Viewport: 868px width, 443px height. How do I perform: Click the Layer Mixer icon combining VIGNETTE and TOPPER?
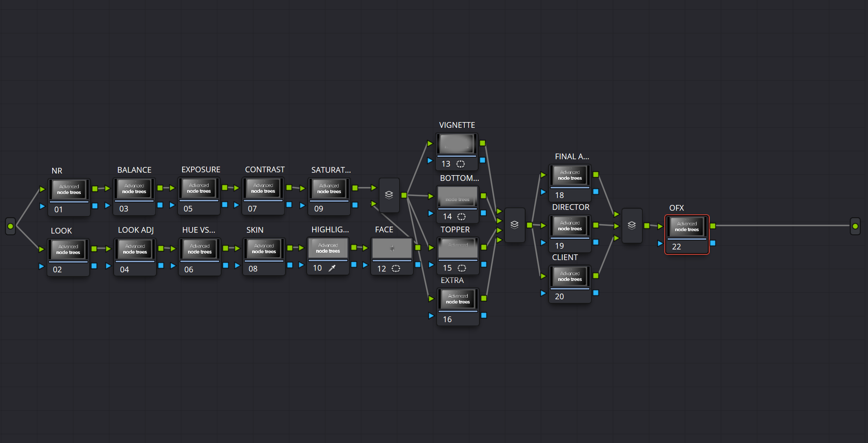515,225
